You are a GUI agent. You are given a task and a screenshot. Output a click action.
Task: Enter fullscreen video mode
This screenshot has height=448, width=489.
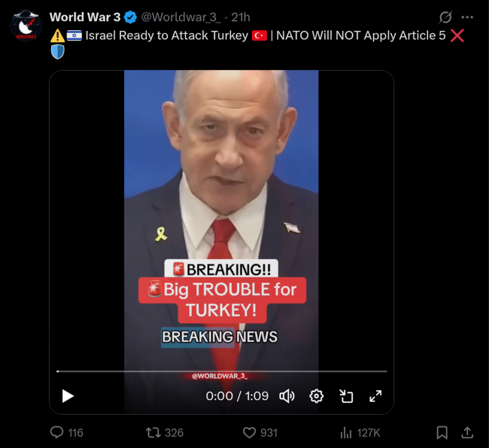(x=376, y=396)
